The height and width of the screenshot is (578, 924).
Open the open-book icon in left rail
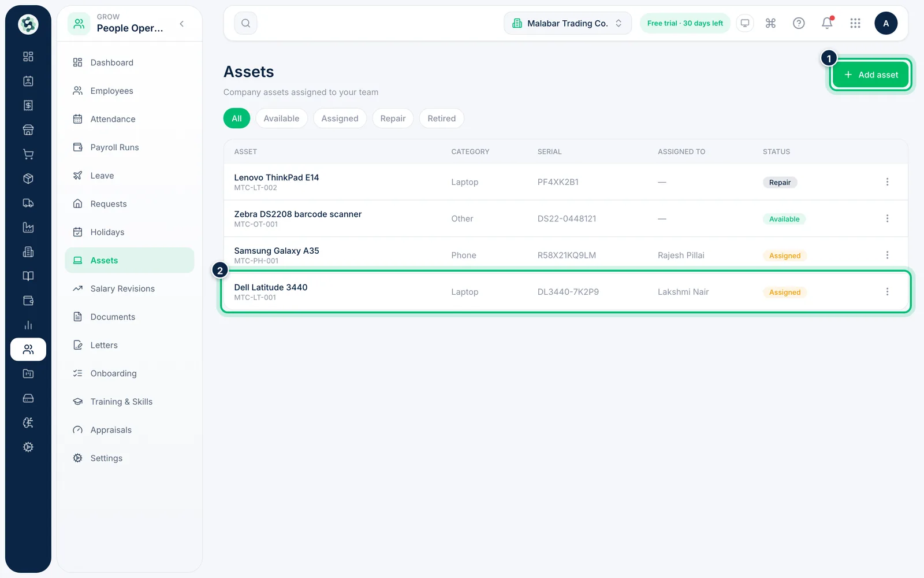pos(28,276)
